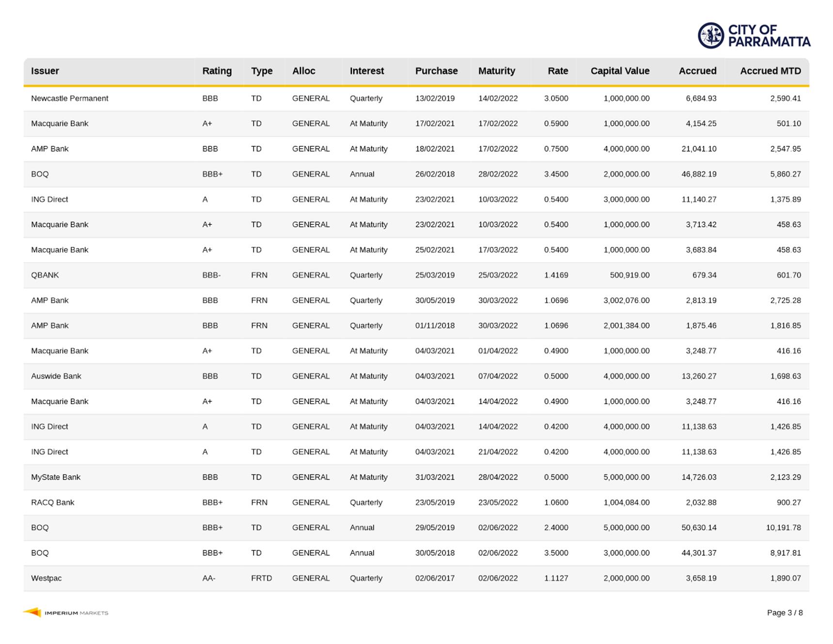
Task: Select the QBANK issuer cell
Action: 45,275
